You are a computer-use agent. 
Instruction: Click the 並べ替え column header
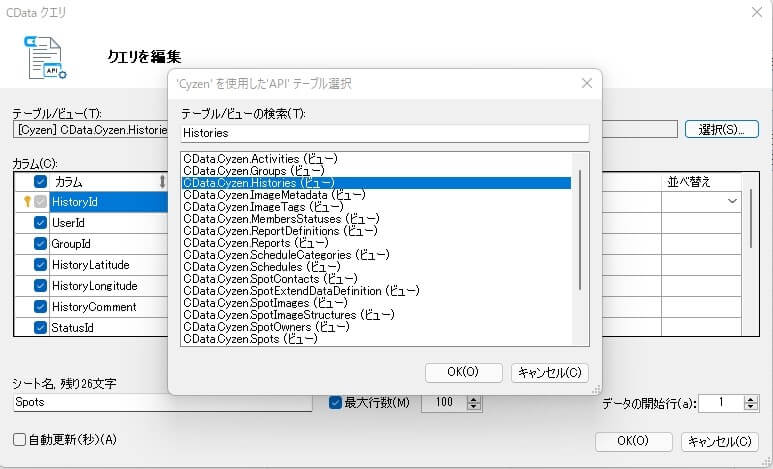tap(701, 181)
